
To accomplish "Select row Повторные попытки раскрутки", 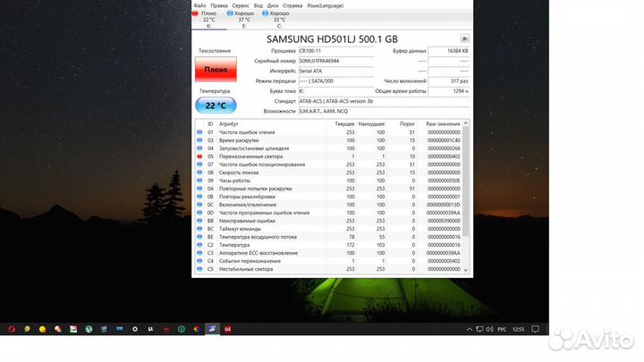I will pyautogui.click(x=329, y=189).
